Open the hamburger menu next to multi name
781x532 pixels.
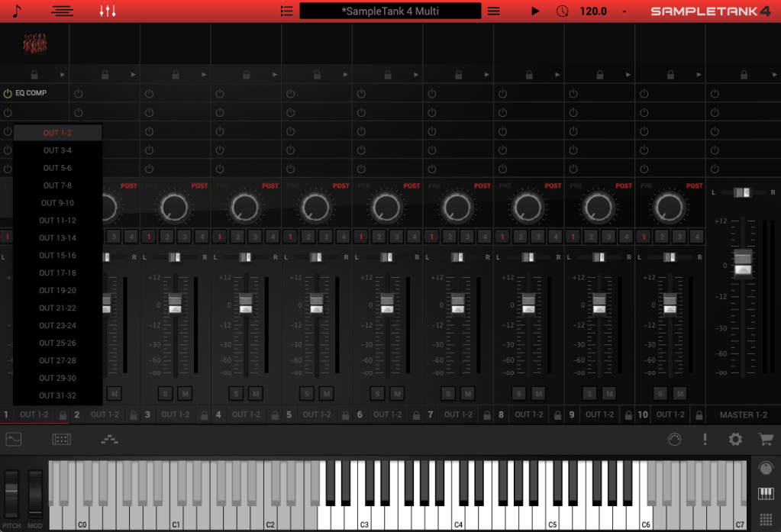pos(494,11)
